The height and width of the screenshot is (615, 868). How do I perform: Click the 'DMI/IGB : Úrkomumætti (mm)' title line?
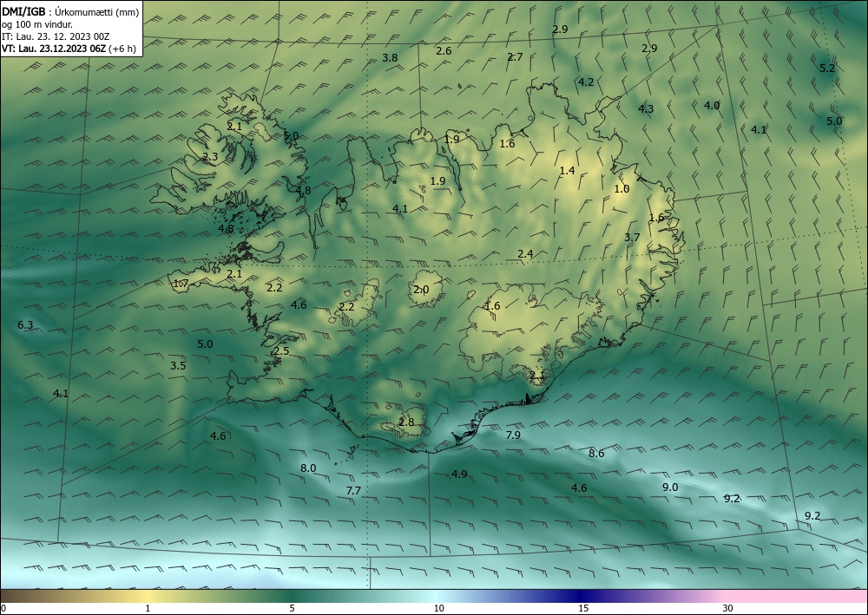click(x=70, y=11)
